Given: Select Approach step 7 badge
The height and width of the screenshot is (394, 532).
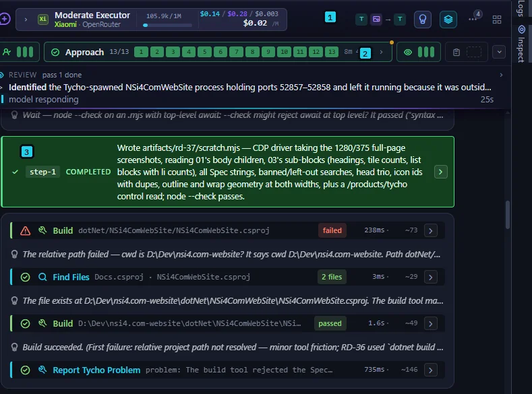Looking at the screenshot, I should [236, 52].
